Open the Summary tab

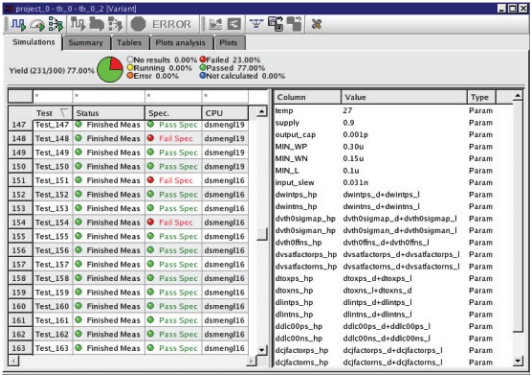click(x=86, y=43)
